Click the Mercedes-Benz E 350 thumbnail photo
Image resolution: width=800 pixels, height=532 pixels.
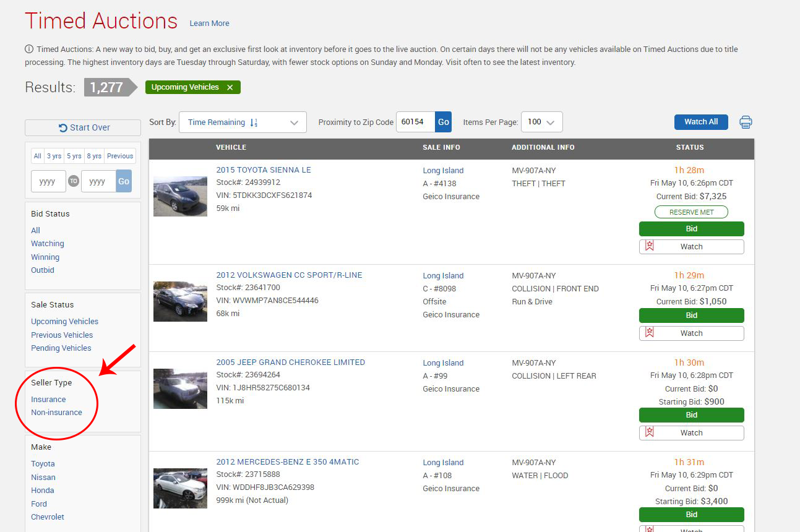[180, 488]
